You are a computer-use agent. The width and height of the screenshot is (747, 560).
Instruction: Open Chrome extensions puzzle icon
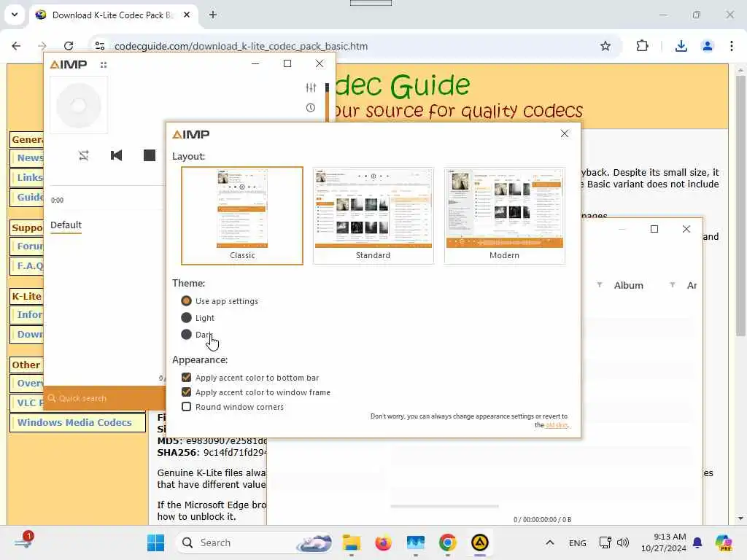click(642, 46)
